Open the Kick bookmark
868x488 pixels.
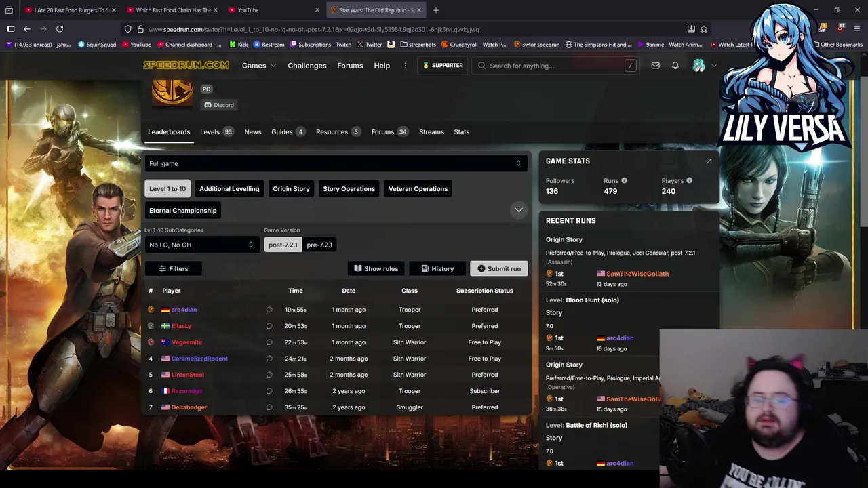[239, 45]
